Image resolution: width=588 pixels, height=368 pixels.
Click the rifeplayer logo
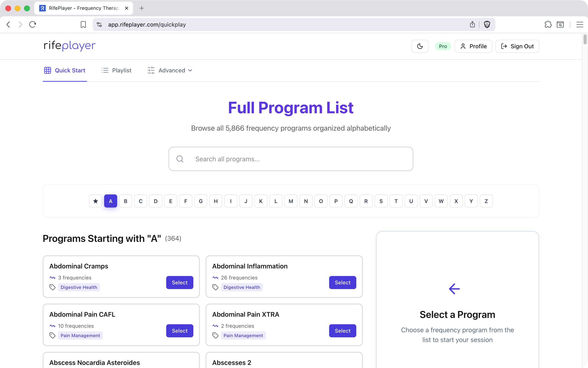[70, 46]
